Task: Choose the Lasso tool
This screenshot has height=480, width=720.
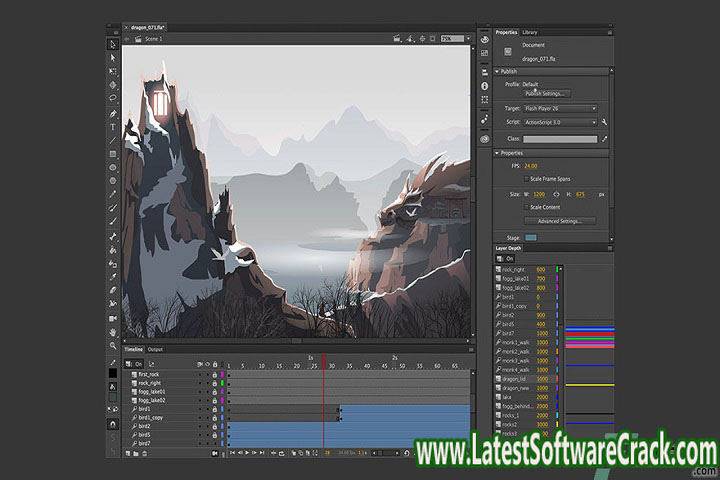Action: pyautogui.click(x=113, y=99)
